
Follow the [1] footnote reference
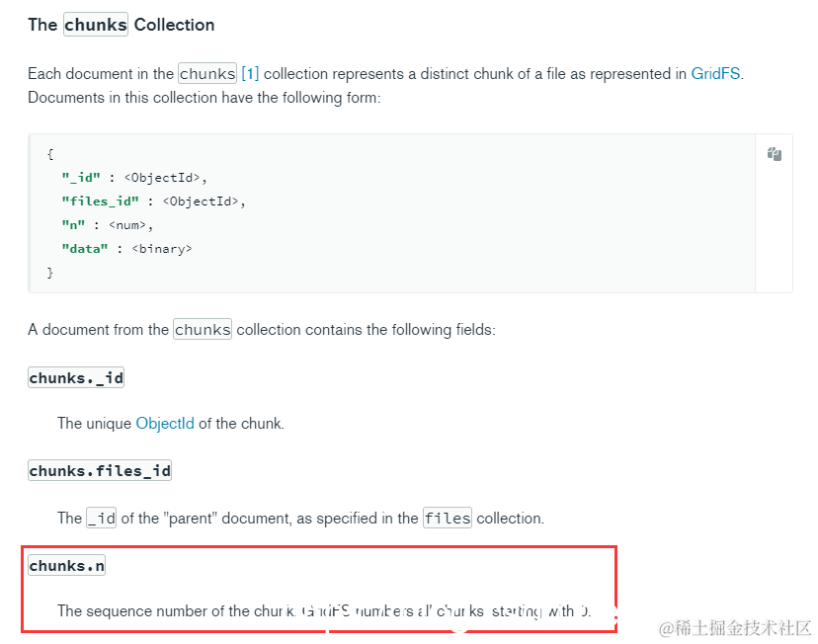250,73
